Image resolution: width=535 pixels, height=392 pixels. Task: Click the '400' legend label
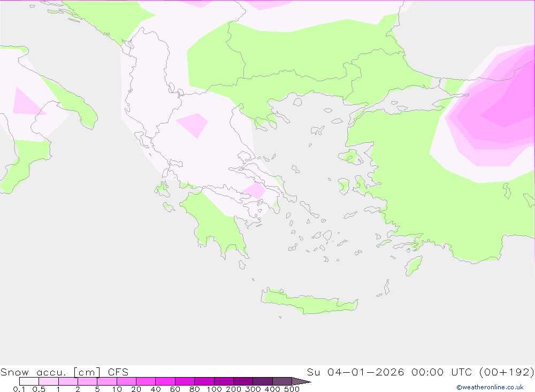coord(273,389)
